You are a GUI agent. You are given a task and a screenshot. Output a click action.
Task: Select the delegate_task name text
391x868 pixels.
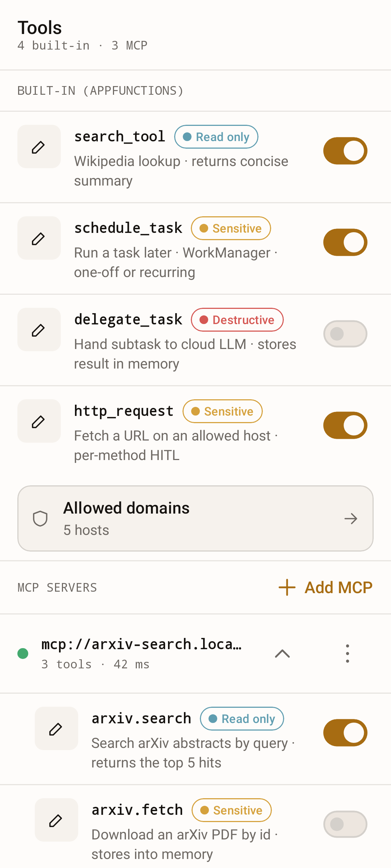(x=128, y=320)
